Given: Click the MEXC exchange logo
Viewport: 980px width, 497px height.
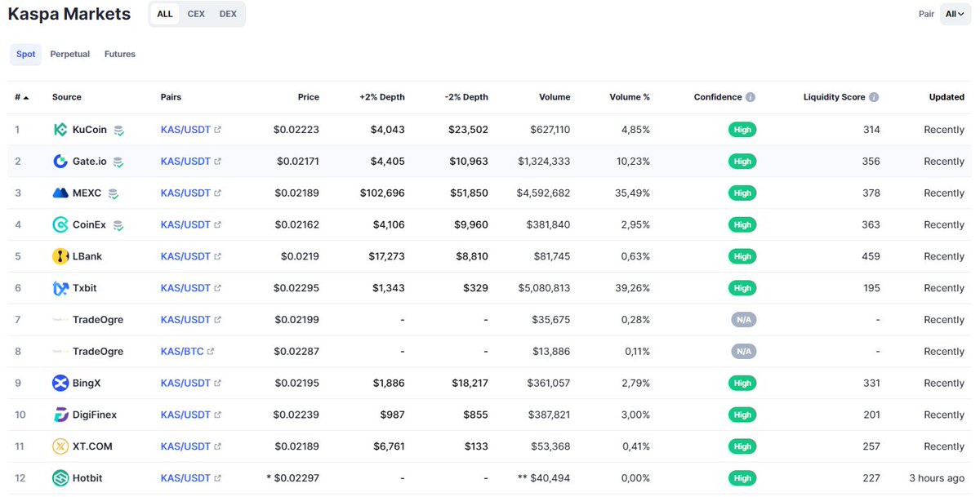Looking at the screenshot, I should 60,193.
